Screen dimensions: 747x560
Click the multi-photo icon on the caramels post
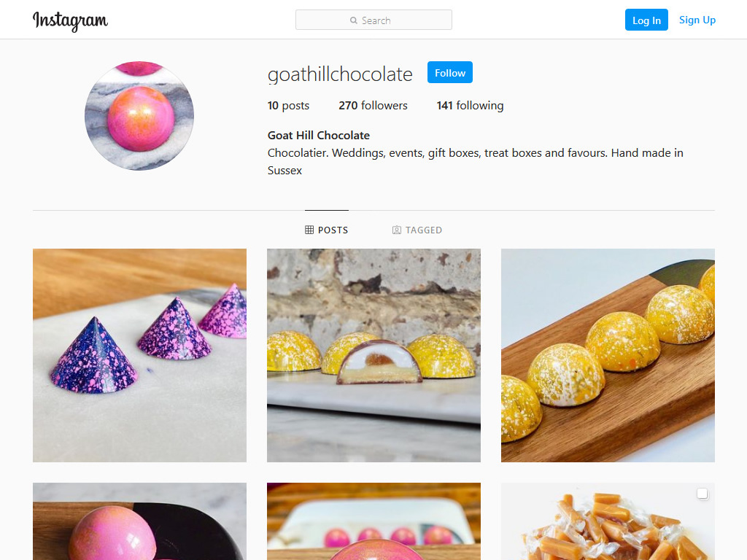click(703, 494)
